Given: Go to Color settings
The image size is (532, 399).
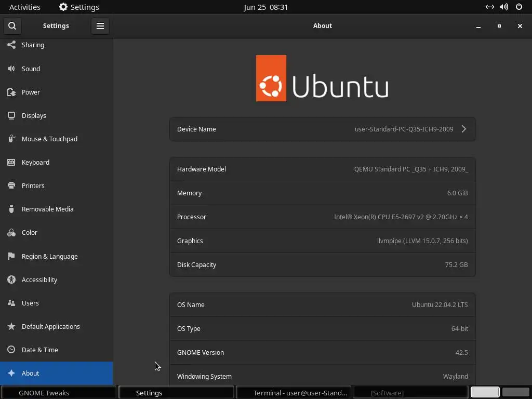Looking at the screenshot, I should [56, 232].
